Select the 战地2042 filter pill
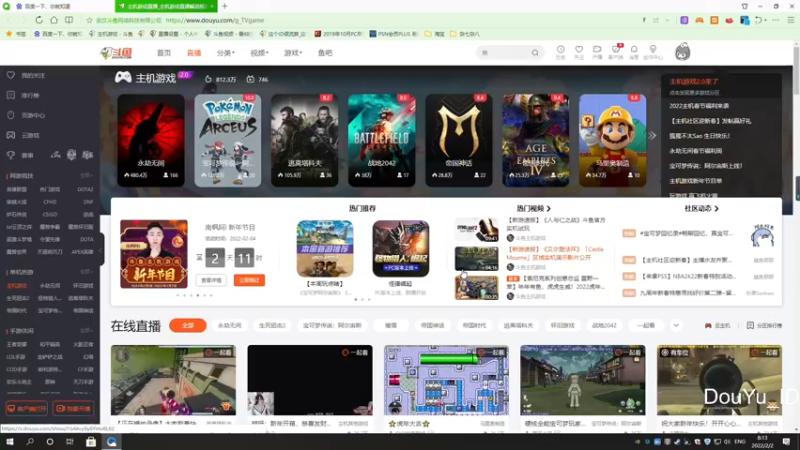This screenshot has height=450, width=800. pos(604,325)
